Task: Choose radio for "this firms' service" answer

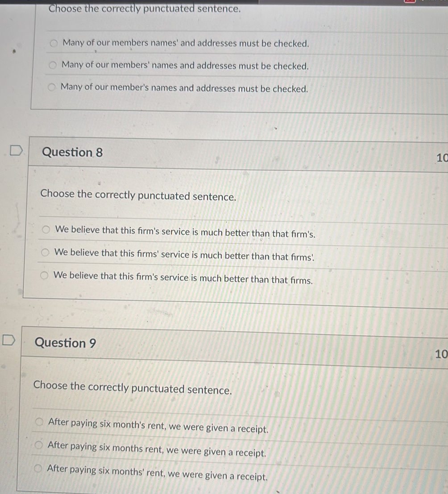Action: click(45, 253)
